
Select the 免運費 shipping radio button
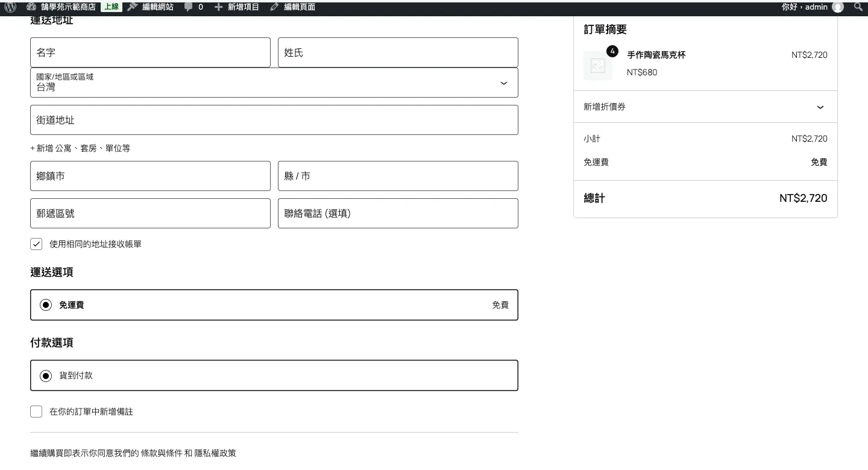[x=46, y=305]
